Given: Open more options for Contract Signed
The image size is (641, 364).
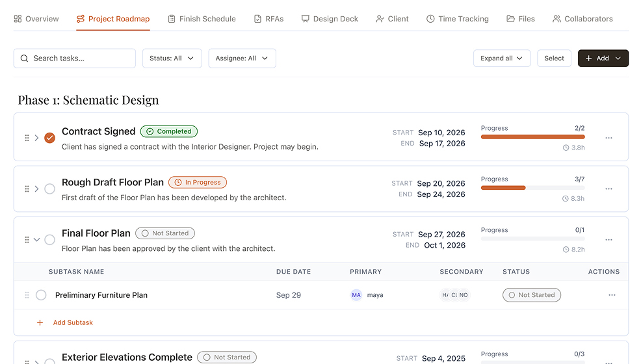Looking at the screenshot, I should [608, 138].
